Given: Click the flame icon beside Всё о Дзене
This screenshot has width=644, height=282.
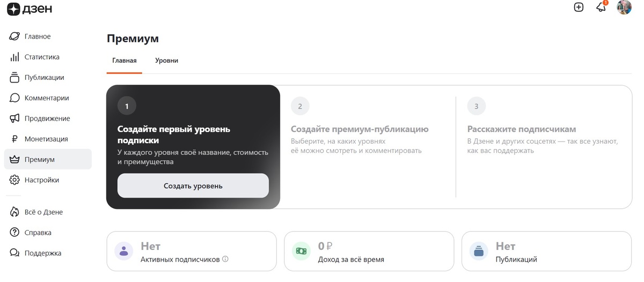Looking at the screenshot, I should tap(14, 212).
